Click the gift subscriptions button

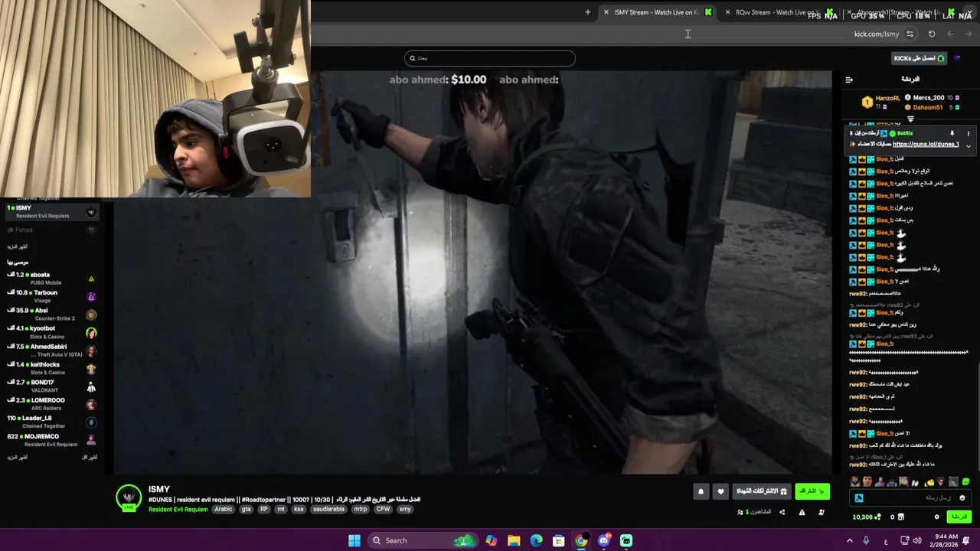coord(762,491)
